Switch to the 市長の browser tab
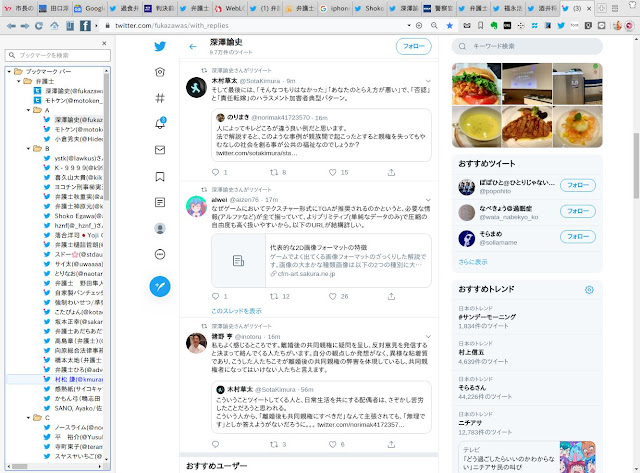640x473 pixels. [x=19, y=8]
